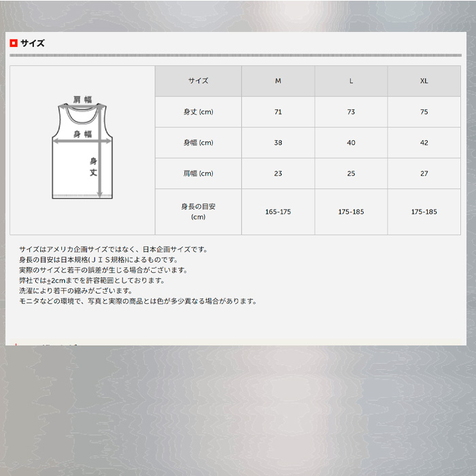Click the ±2cm tolerance note
The width and height of the screenshot is (476, 476).
[92, 280]
